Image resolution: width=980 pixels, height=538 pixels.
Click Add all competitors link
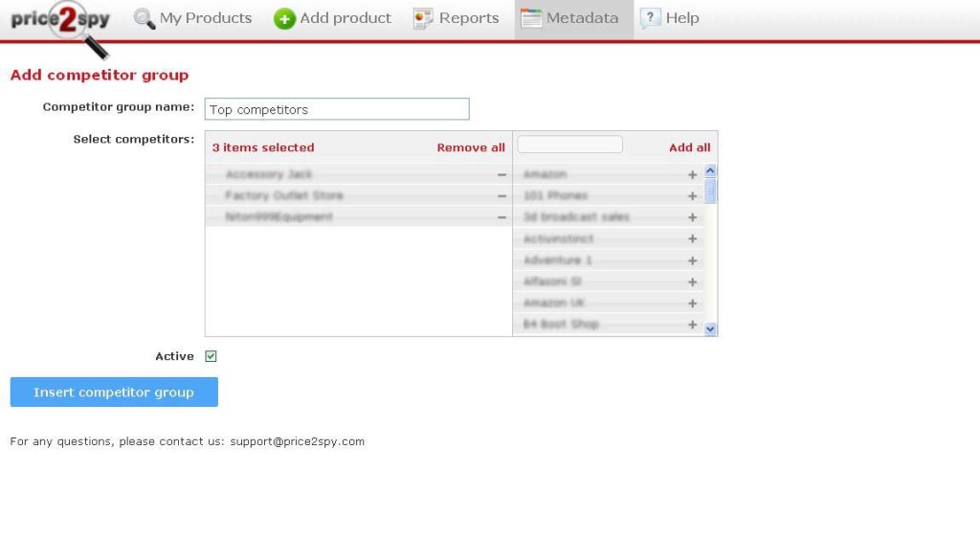click(x=689, y=147)
